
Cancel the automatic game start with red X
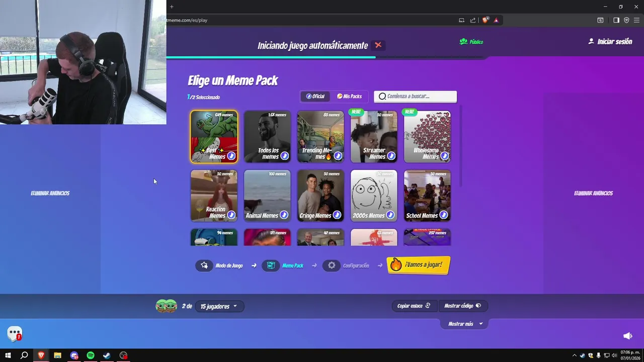(x=378, y=45)
